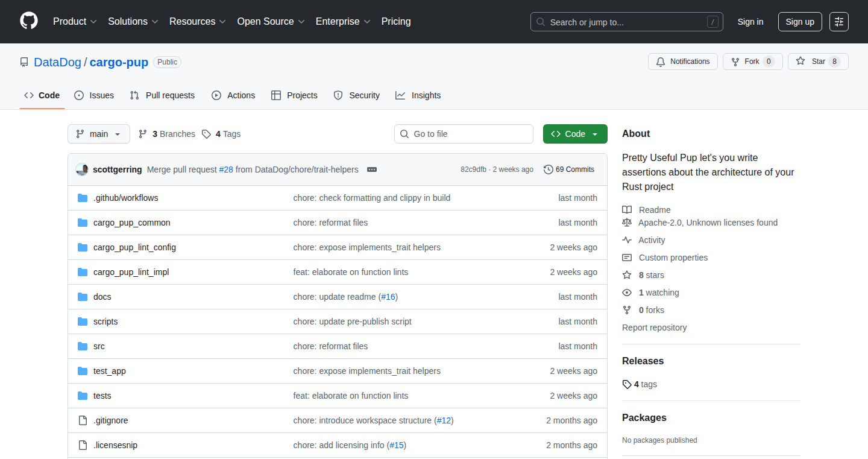Open the Enterprise dropdown menu
The height and width of the screenshot is (459, 868).
pyautogui.click(x=343, y=21)
